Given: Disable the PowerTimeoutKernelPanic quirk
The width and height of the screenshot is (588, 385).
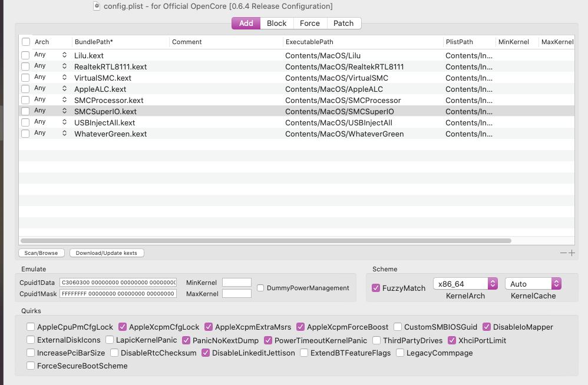Looking at the screenshot, I should (268, 340).
